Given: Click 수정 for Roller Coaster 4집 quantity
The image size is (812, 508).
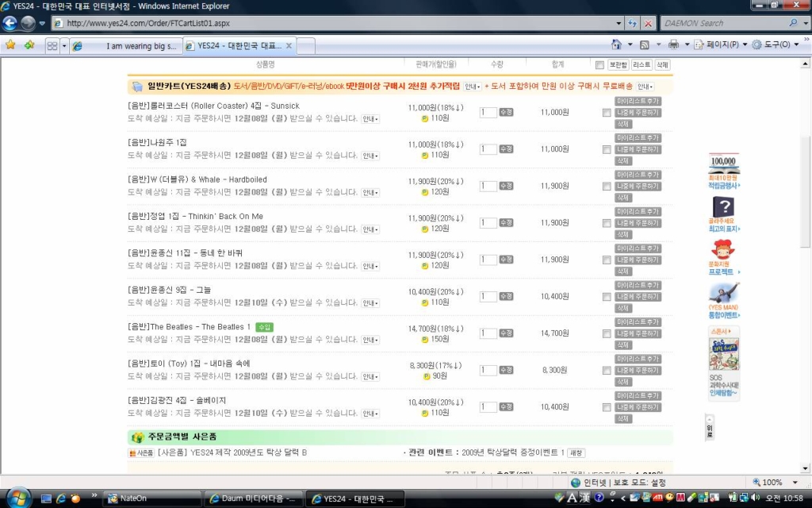Looking at the screenshot, I should [506, 112].
